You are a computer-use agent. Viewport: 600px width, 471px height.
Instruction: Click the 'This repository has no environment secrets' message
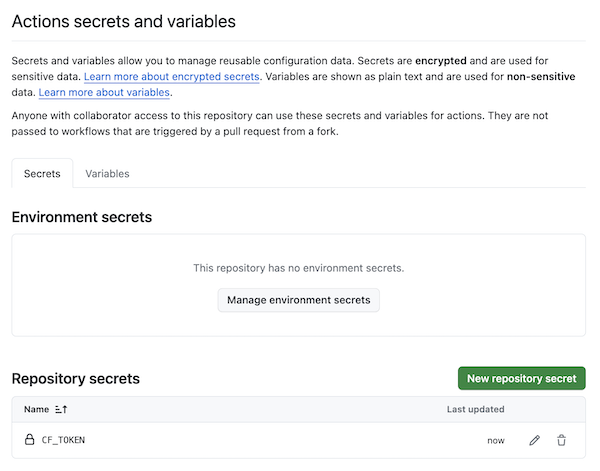(298, 268)
